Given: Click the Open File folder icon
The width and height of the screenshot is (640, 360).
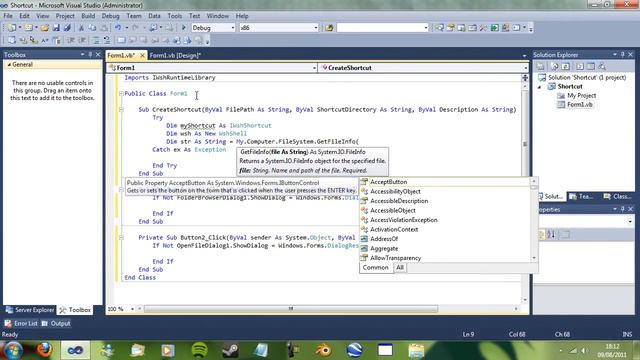Looking at the screenshot, I should (x=45, y=28).
